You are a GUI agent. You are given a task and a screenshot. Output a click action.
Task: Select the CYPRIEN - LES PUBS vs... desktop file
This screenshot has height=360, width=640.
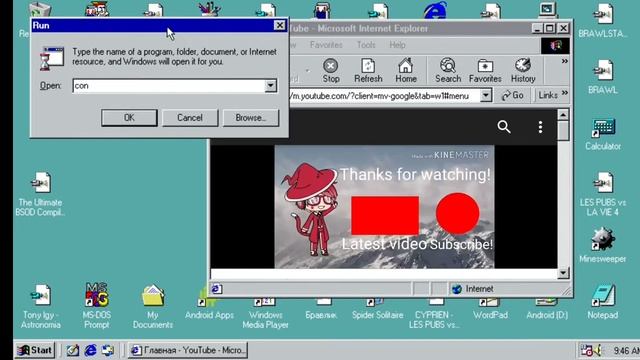tap(434, 313)
